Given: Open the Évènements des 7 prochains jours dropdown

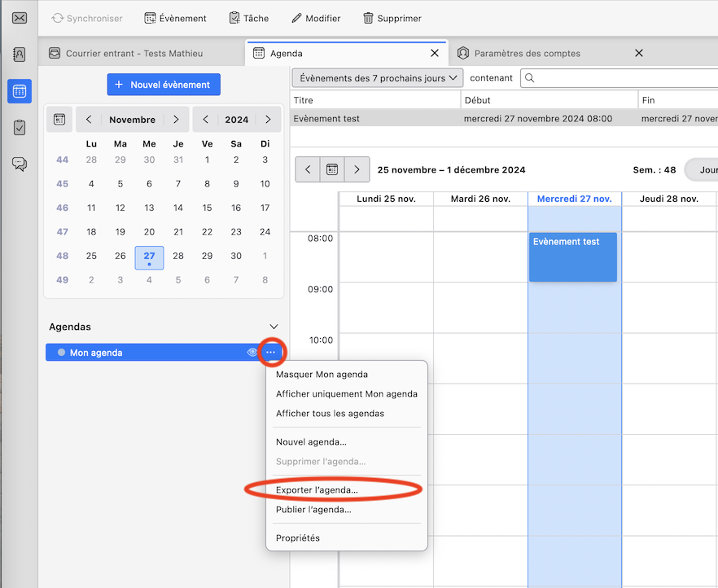Looking at the screenshot, I should point(378,78).
